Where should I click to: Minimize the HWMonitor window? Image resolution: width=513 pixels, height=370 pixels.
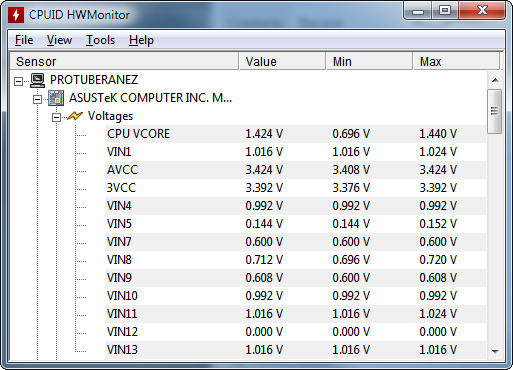click(x=418, y=11)
